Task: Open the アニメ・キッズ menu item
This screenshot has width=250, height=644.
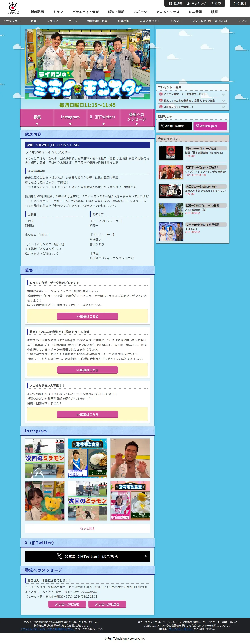Action: coord(168,12)
